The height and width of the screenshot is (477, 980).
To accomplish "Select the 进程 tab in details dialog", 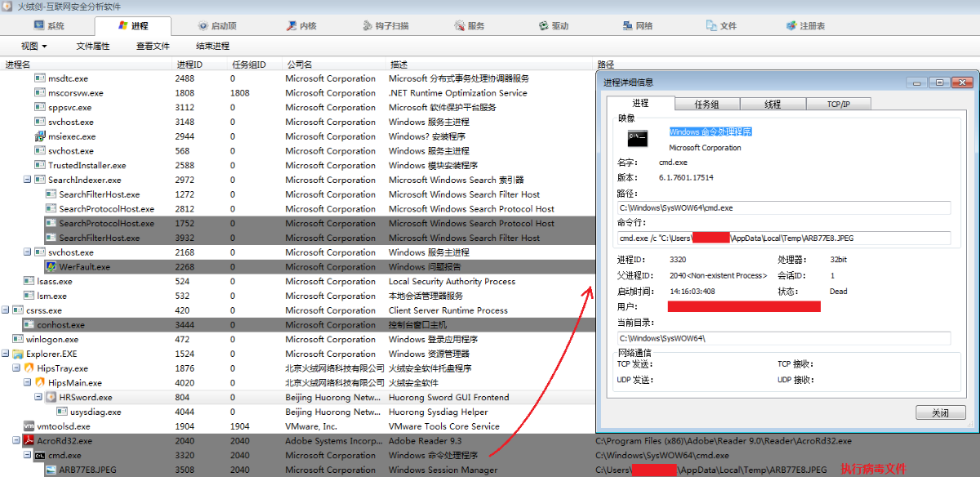I will 640,103.
